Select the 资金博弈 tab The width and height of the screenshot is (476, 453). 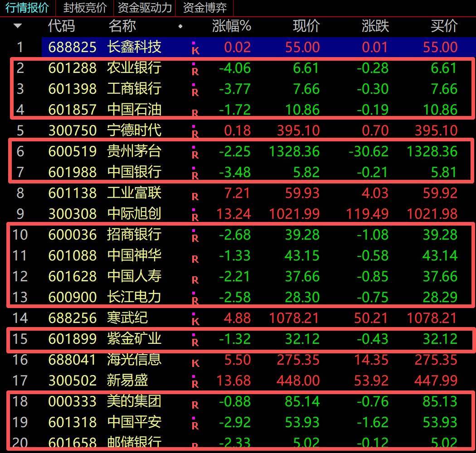(204, 8)
